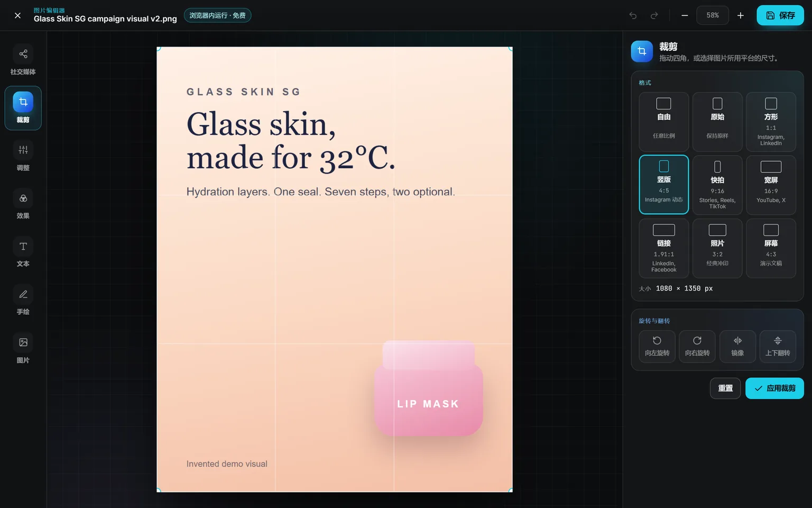The image size is (812, 508).
Task: Close the image editor with the X icon
Action: (17, 15)
